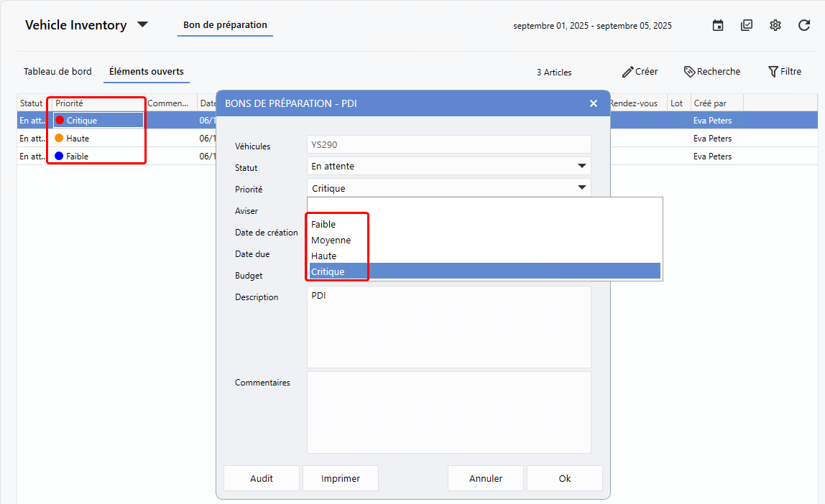The width and height of the screenshot is (825, 504).
Task: Open the calendar date picker icon
Action: pyautogui.click(x=717, y=25)
